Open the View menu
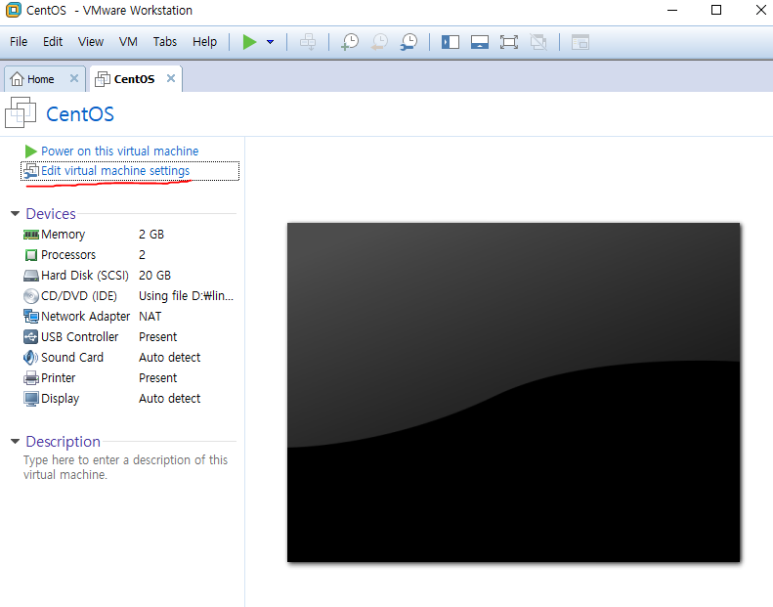This screenshot has height=607, width=773. (x=91, y=42)
